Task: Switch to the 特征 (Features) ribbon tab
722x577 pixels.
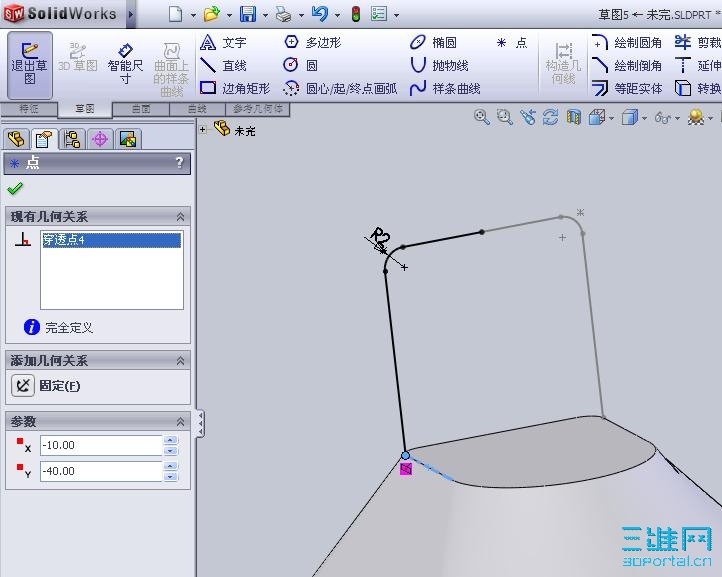Action: pos(29,109)
